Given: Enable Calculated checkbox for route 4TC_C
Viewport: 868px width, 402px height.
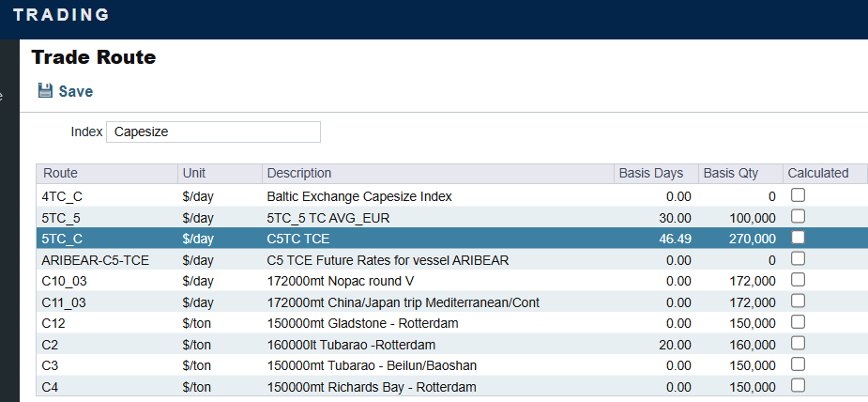Looking at the screenshot, I should (x=798, y=195).
